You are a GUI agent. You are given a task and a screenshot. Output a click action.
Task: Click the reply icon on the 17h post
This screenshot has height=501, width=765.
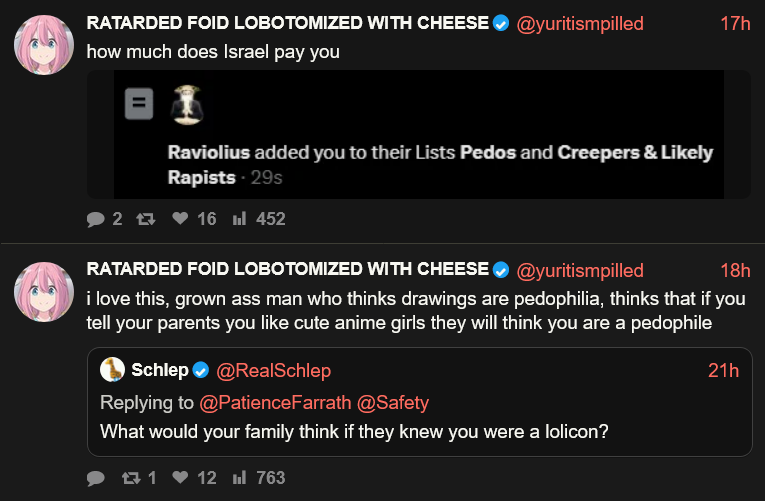96,218
